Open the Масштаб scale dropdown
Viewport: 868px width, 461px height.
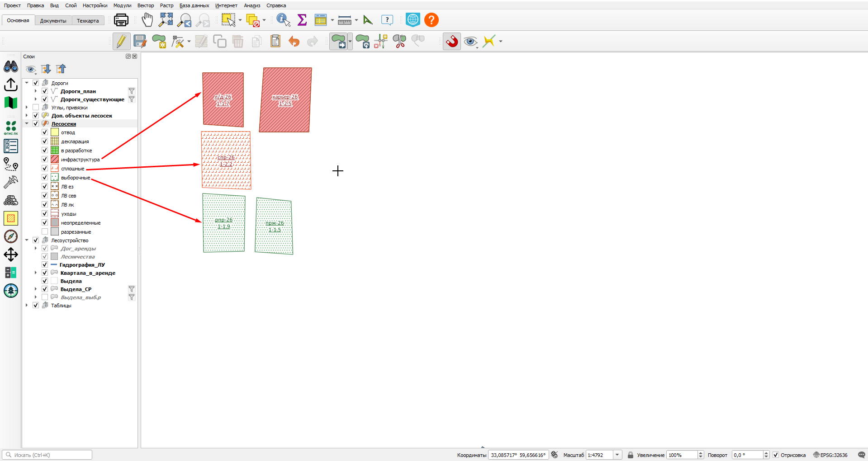(617, 455)
